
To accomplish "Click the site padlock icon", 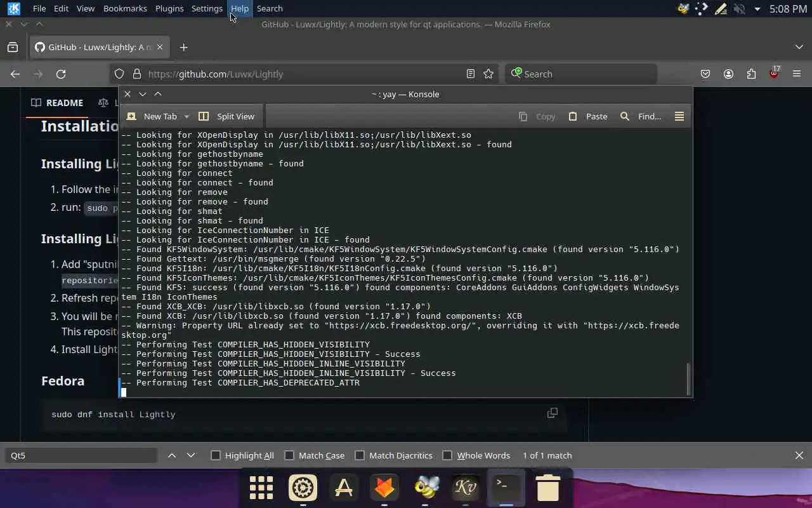I will point(136,74).
